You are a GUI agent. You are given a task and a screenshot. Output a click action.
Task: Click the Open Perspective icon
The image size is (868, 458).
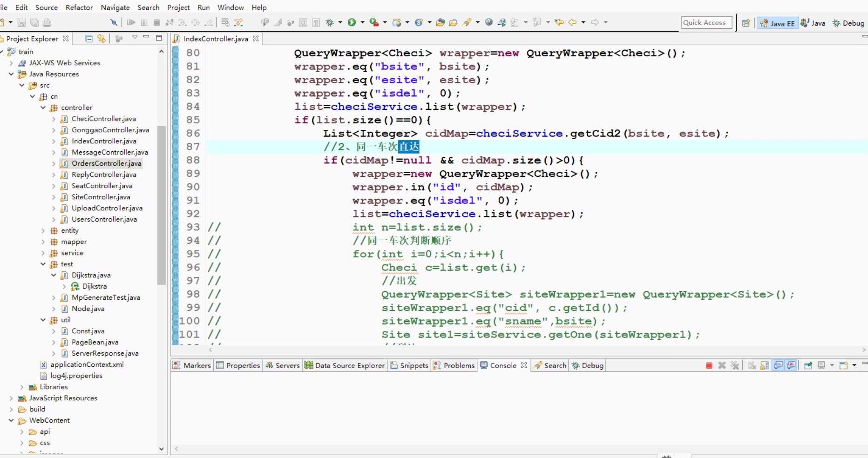point(746,23)
